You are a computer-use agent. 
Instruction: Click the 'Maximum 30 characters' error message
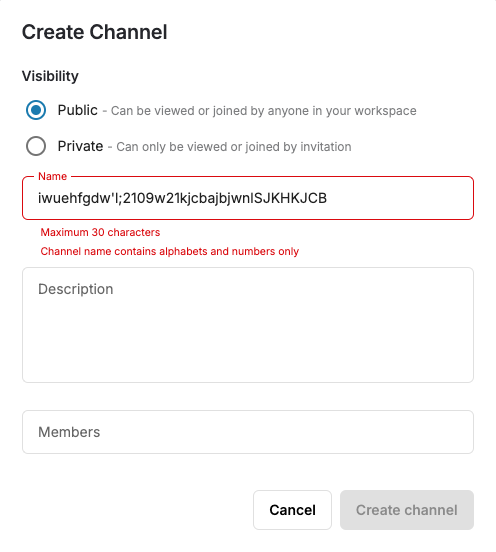click(100, 232)
